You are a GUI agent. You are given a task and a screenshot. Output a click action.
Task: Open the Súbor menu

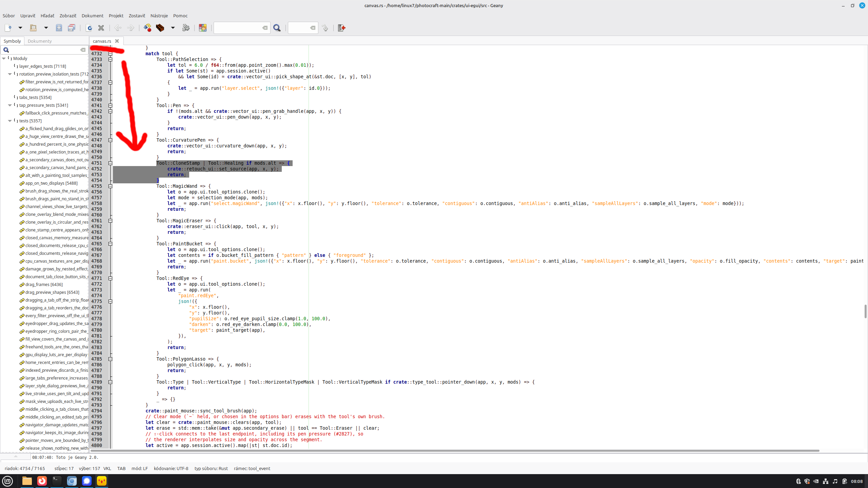coord(9,16)
